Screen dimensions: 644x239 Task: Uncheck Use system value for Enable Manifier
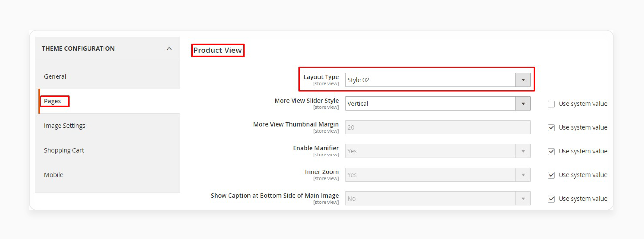551,151
